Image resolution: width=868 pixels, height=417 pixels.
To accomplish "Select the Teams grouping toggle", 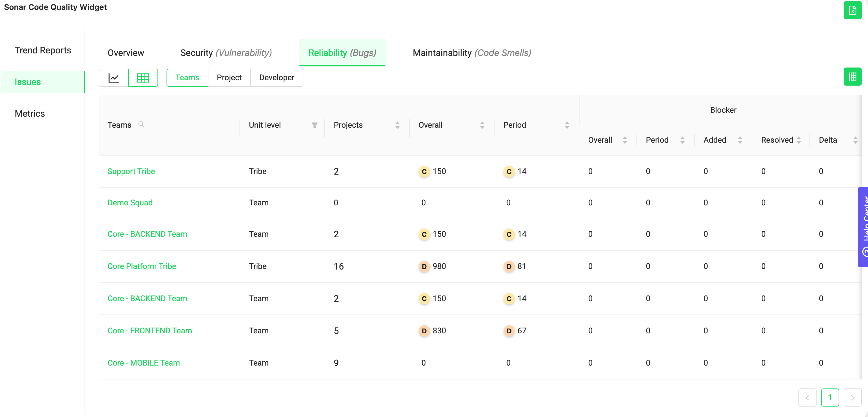I will click(187, 78).
